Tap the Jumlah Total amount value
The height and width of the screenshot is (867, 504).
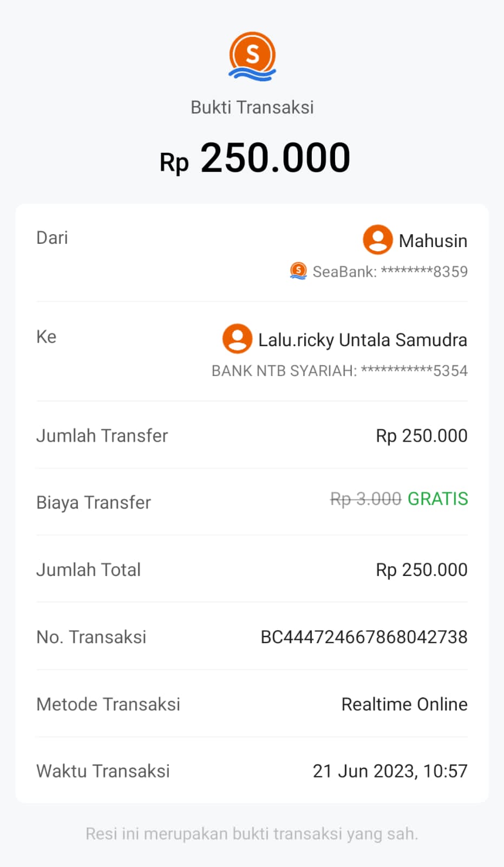coord(421,570)
